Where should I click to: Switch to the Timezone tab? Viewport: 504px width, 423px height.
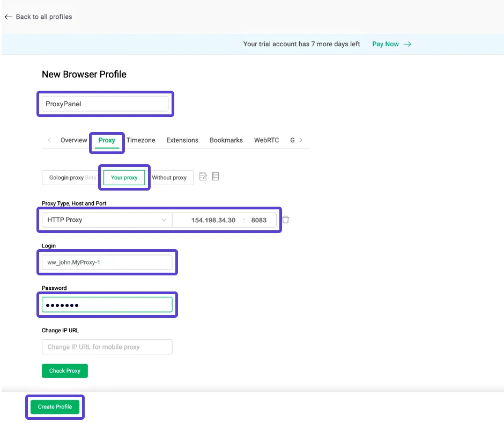140,140
